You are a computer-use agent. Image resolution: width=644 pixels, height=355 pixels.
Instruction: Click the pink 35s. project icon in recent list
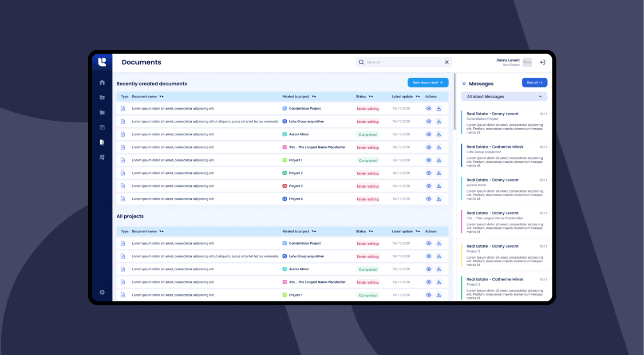(284, 147)
